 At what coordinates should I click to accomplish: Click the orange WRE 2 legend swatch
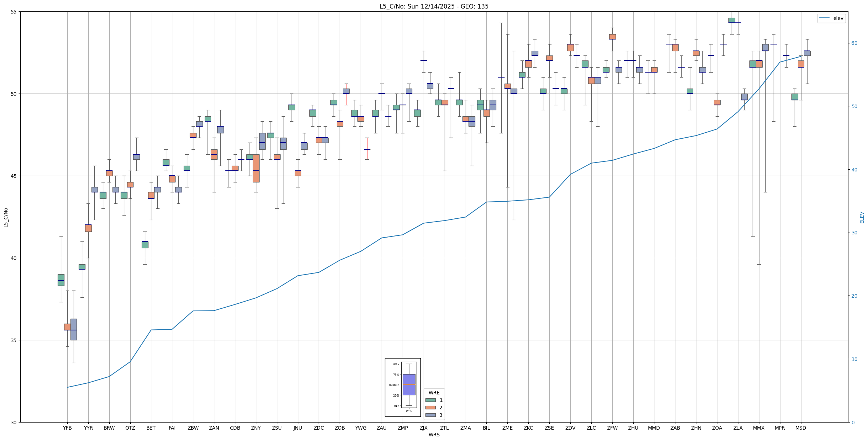[430, 408]
